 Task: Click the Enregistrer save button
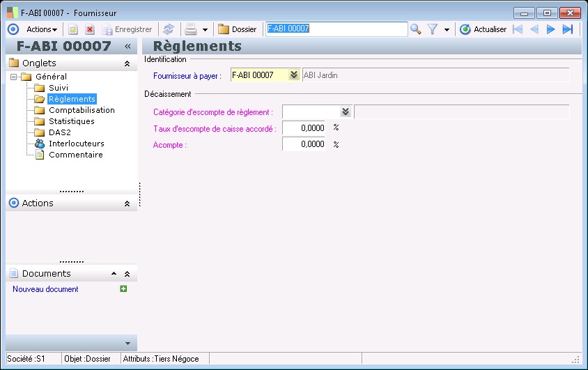(127, 29)
